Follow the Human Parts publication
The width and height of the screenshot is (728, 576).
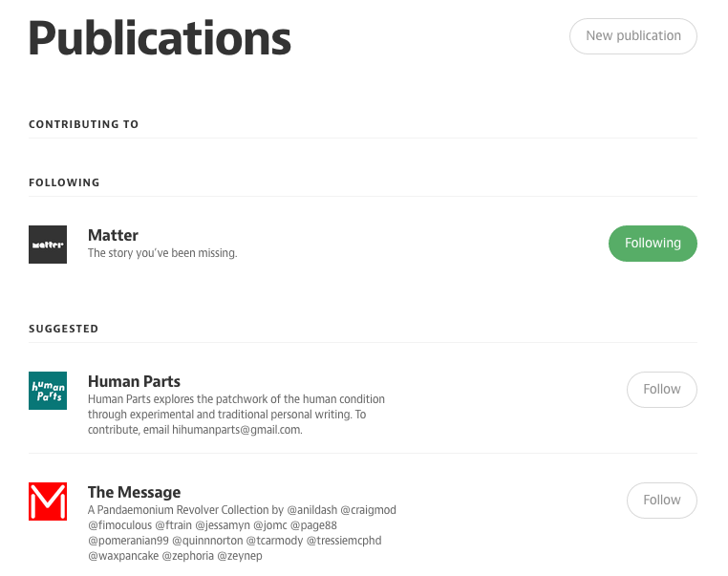(x=662, y=390)
